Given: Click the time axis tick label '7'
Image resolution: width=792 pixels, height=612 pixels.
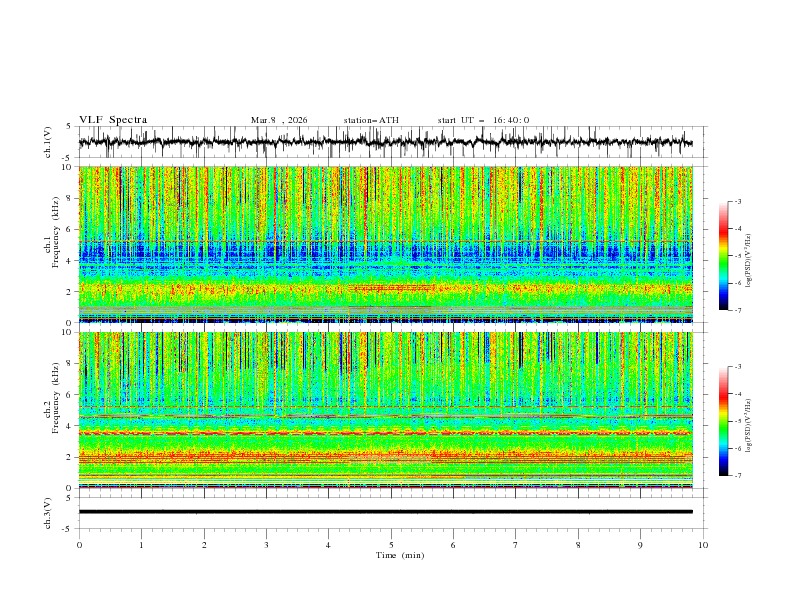Looking at the screenshot, I should (x=516, y=545).
